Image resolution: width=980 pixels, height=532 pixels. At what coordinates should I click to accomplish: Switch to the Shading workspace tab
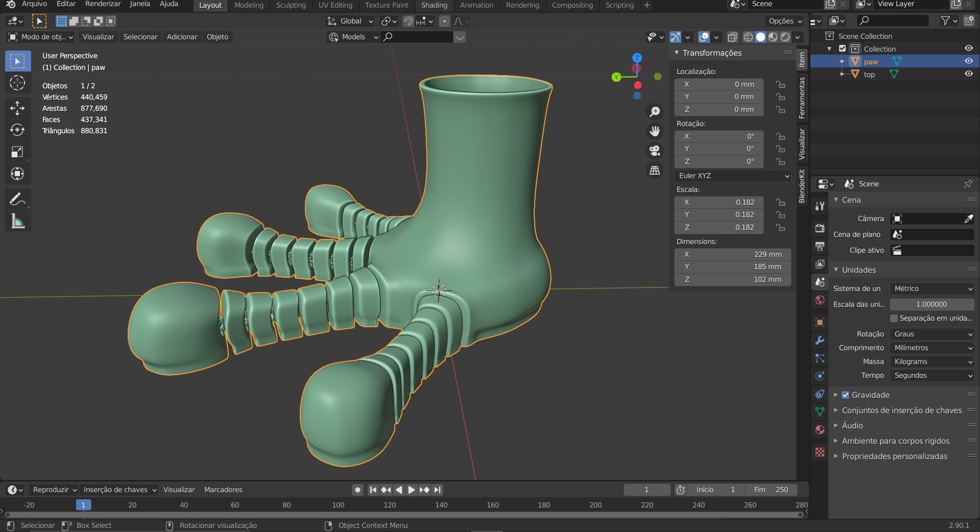(x=434, y=5)
